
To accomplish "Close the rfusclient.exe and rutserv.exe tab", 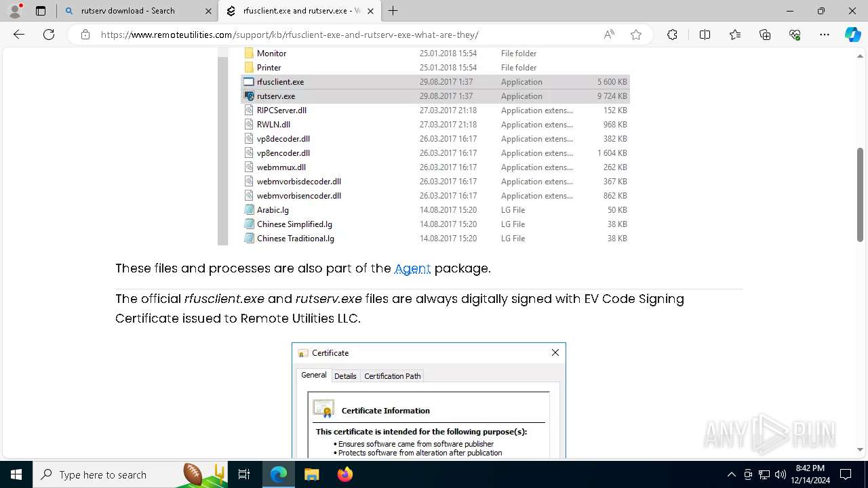I will click(371, 11).
